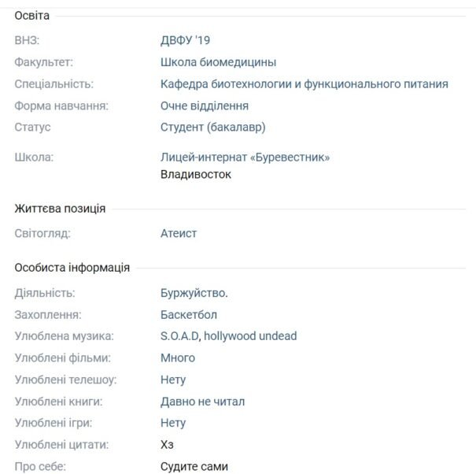Click the Атеист worldview link
Image resolution: width=476 pixels, height=474 pixels.
pos(179,233)
